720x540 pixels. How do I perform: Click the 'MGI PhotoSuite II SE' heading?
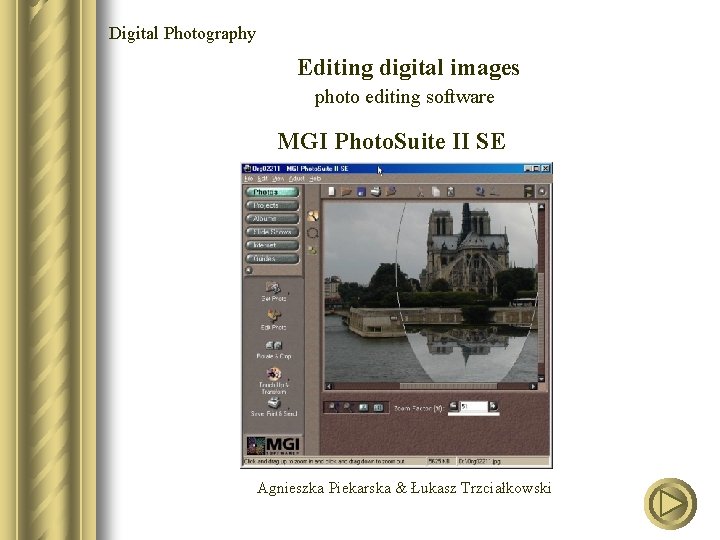pyautogui.click(x=392, y=141)
